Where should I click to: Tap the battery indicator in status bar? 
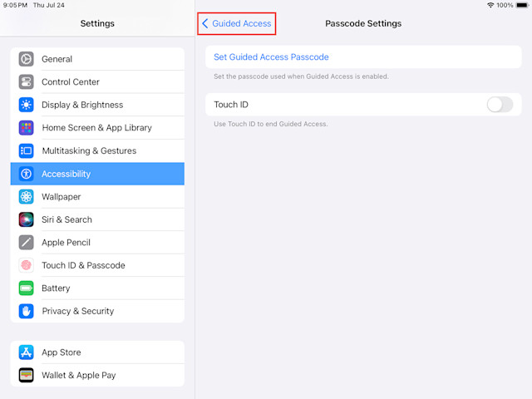pos(522,5)
